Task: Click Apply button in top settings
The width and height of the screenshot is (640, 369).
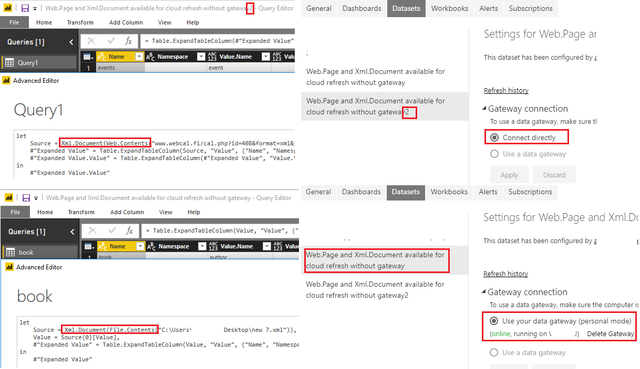Action: pyautogui.click(x=509, y=175)
